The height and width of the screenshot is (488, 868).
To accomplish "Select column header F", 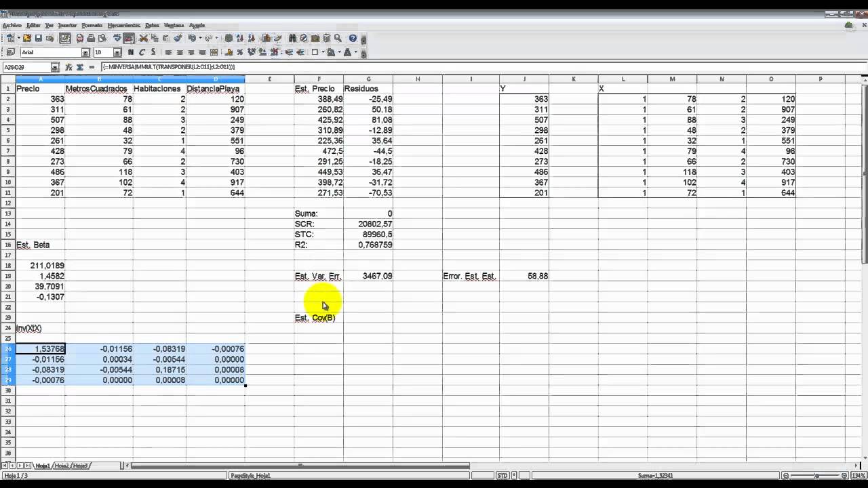I will (319, 79).
